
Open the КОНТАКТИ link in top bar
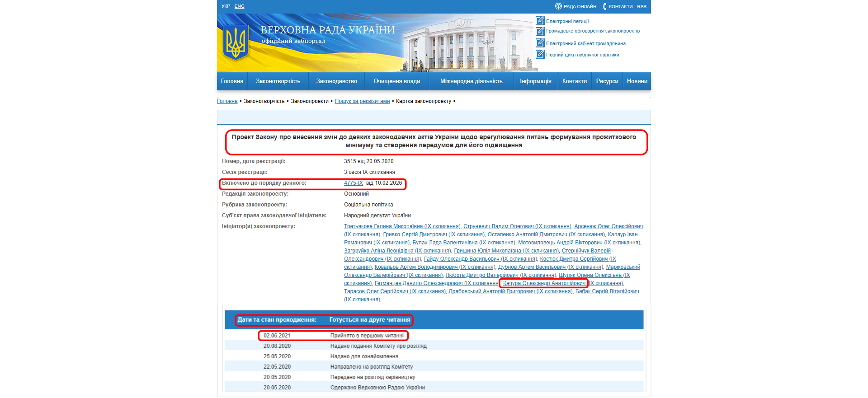621,6
